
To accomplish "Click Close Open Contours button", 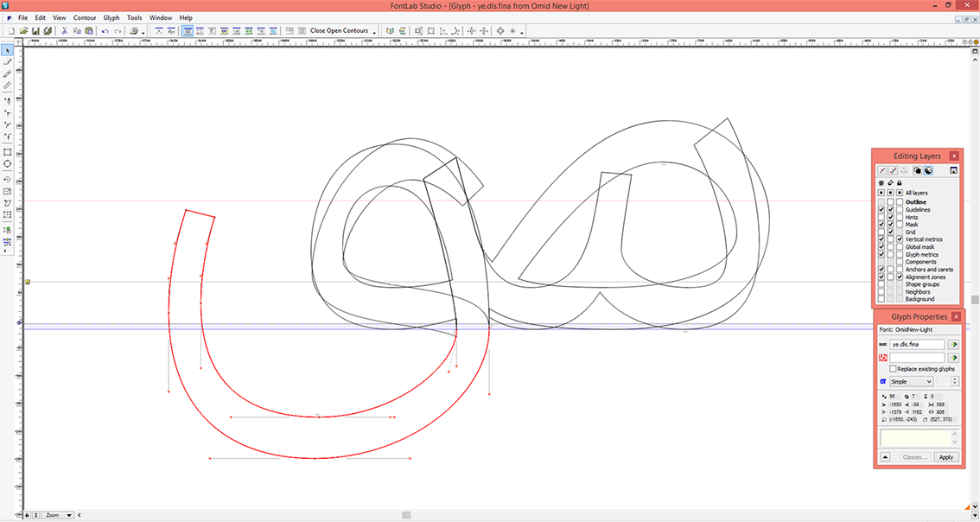I will coord(339,30).
